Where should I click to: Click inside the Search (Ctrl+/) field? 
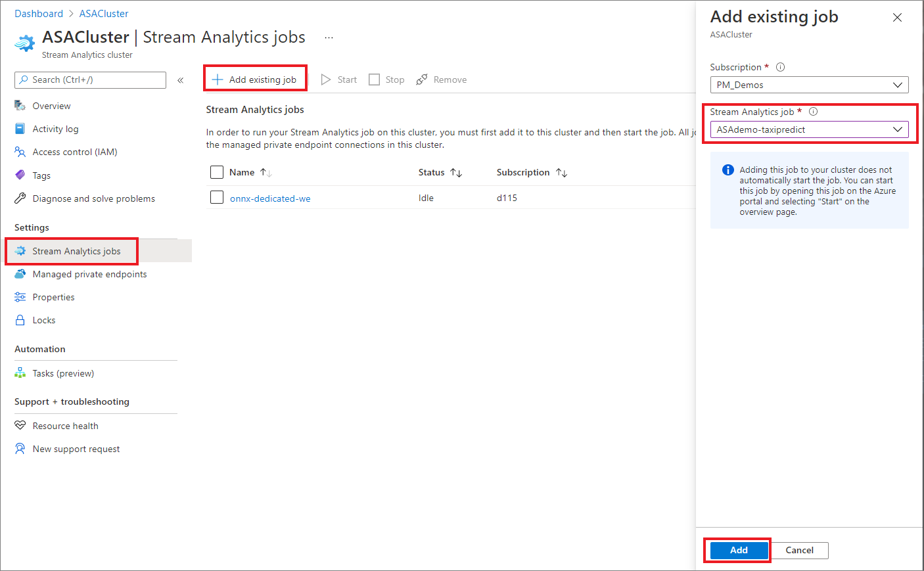click(x=90, y=80)
